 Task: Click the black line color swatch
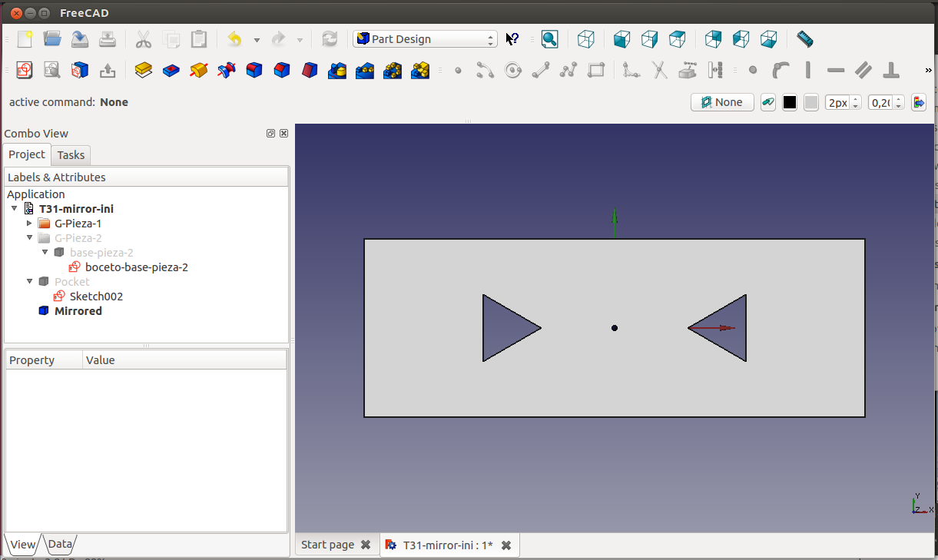click(x=789, y=102)
